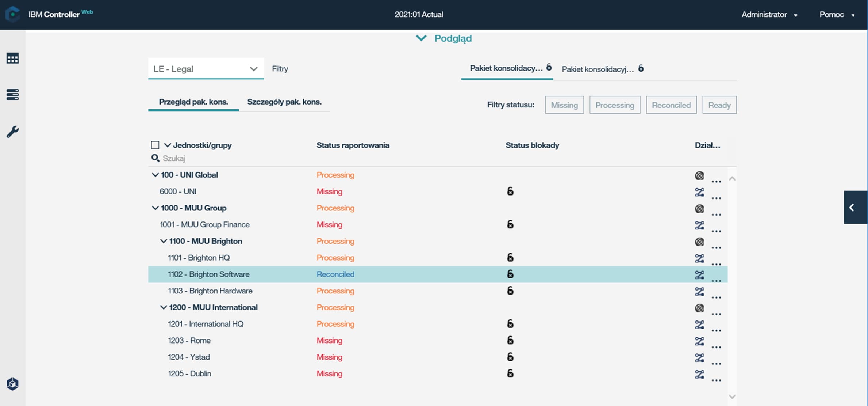Viewport: 868px width, 406px height.
Task: Open the wrench maintenance icon
Action: coord(12,132)
